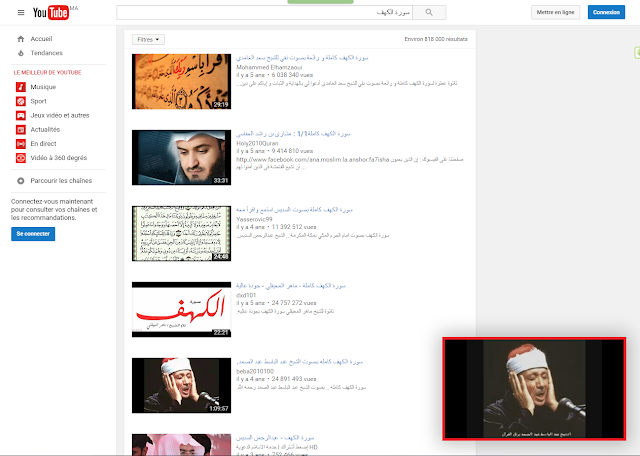This screenshot has height=456, width=640.
Task: Open Parcourir les chaînes link
Action: 61,181
